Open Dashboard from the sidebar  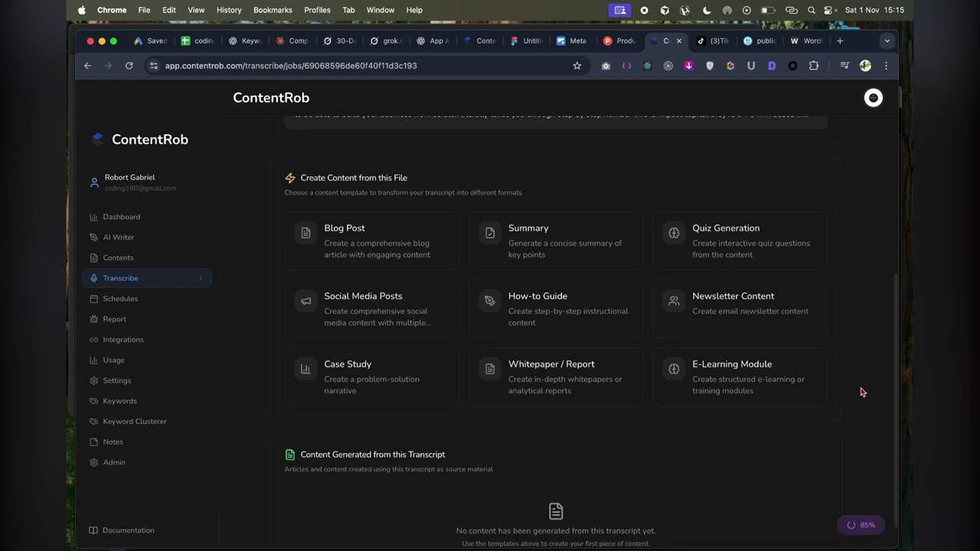[146, 217]
